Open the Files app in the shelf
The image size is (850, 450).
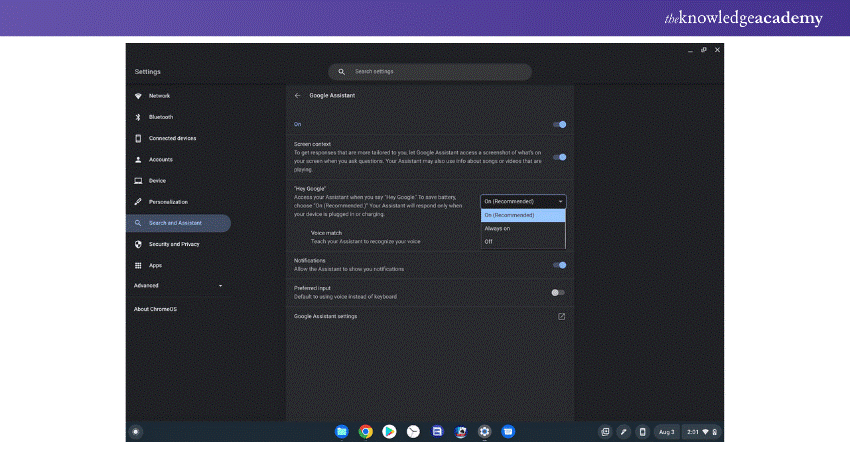342,431
